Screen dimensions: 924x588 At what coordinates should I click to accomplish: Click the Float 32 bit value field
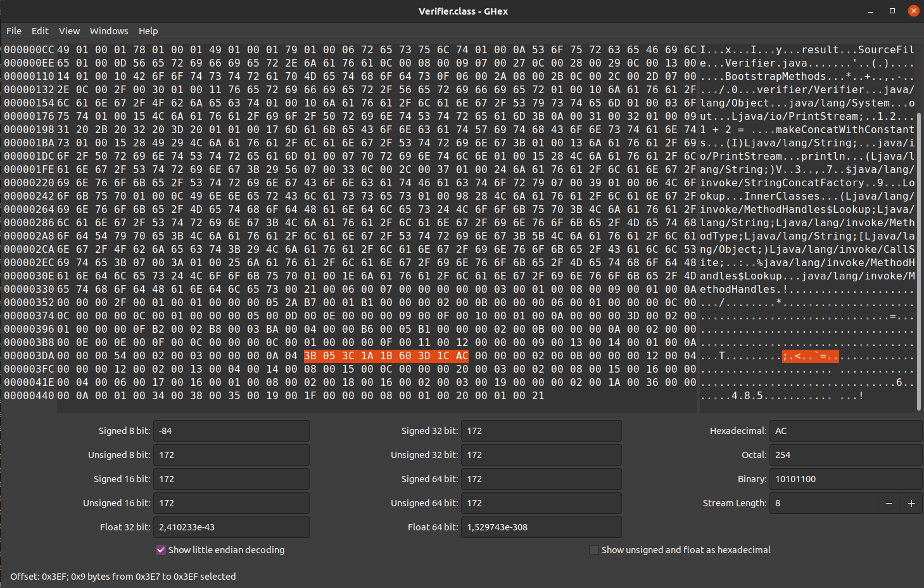point(231,527)
